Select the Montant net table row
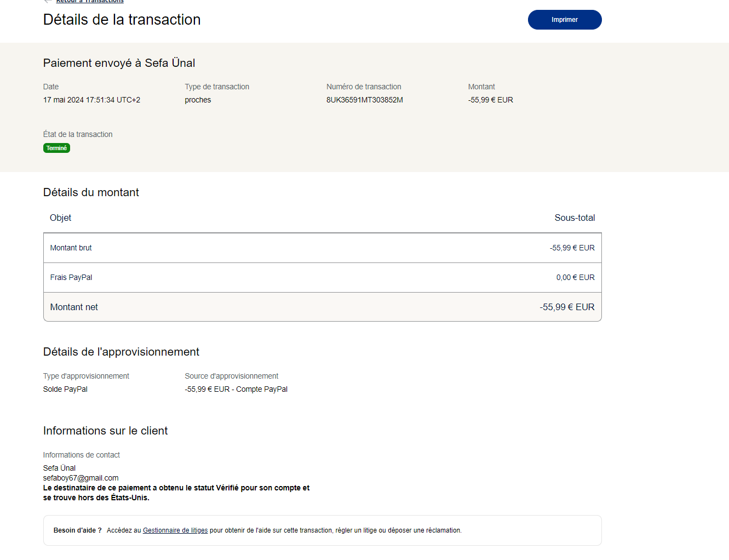Screen dimensions: 729x560 (x=322, y=307)
